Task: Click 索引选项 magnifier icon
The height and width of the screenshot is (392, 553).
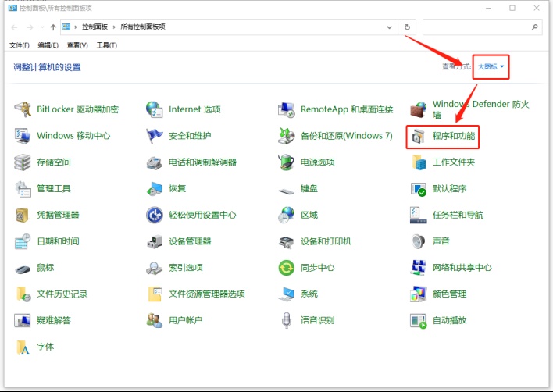Action: tap(155, 268)
